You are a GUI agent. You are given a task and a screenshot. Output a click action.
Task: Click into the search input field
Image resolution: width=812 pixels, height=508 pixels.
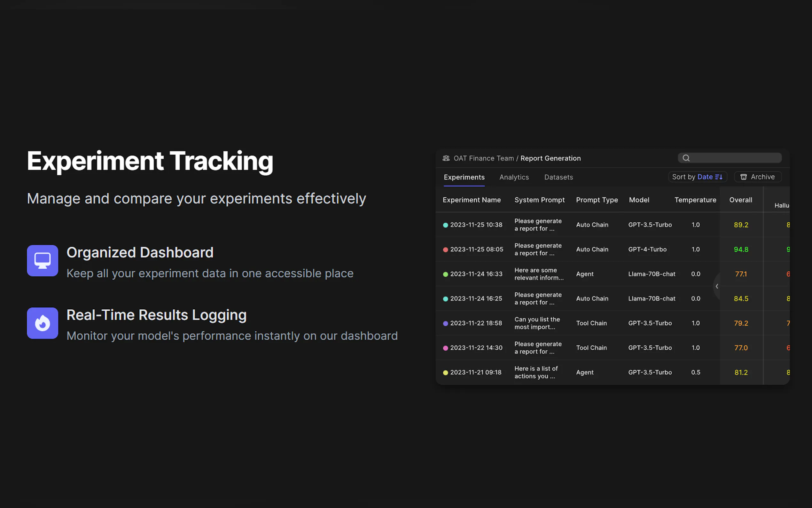[735, 158]
